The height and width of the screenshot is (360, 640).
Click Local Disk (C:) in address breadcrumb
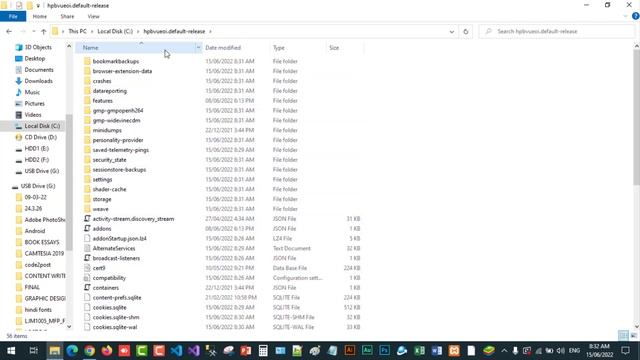115,31
